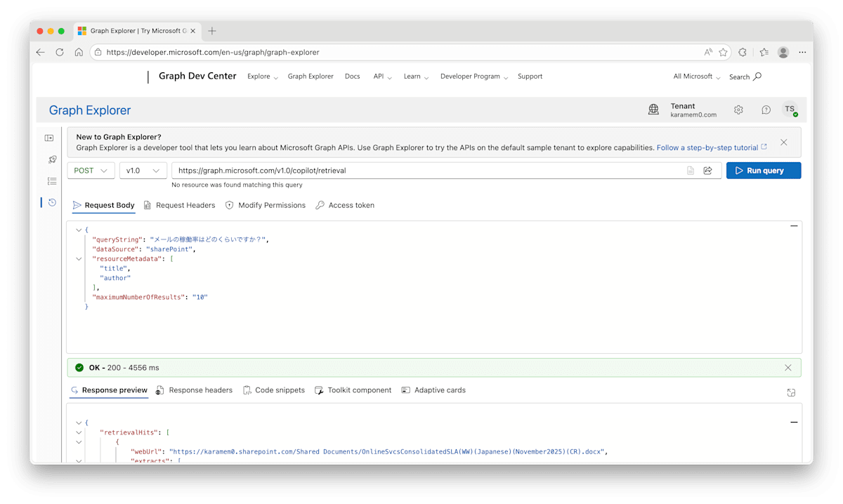Select the Docs menu item
The height and width of the screenshot is (504, 843).
click(x=352, y=76)
